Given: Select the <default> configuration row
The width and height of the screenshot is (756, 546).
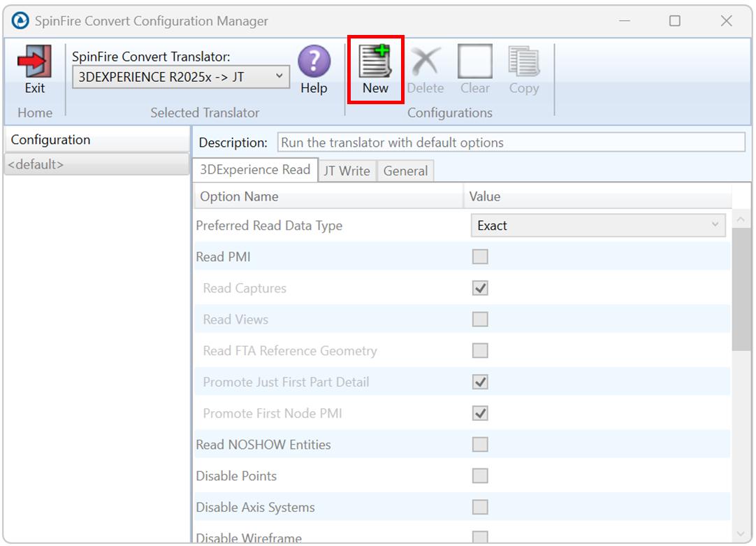Looking at the screenshot, I should (x=97, y=164).
